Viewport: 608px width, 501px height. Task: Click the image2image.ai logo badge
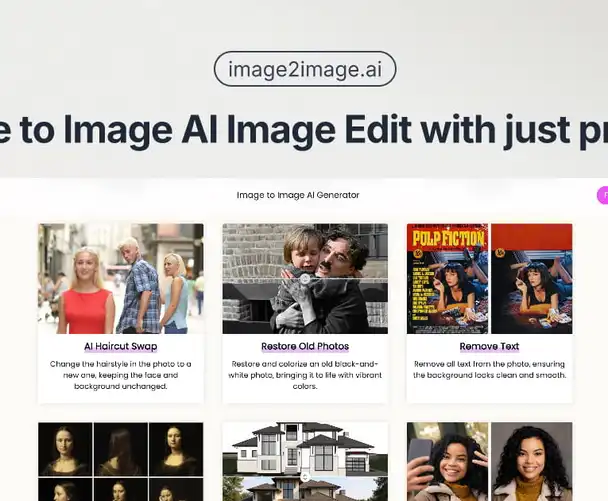305,69
